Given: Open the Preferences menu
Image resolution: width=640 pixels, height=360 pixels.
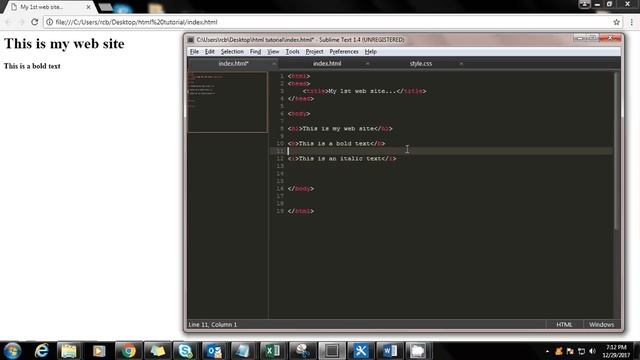Looking at the screenshot, I should pyautogui.click(x=344, y=51).
